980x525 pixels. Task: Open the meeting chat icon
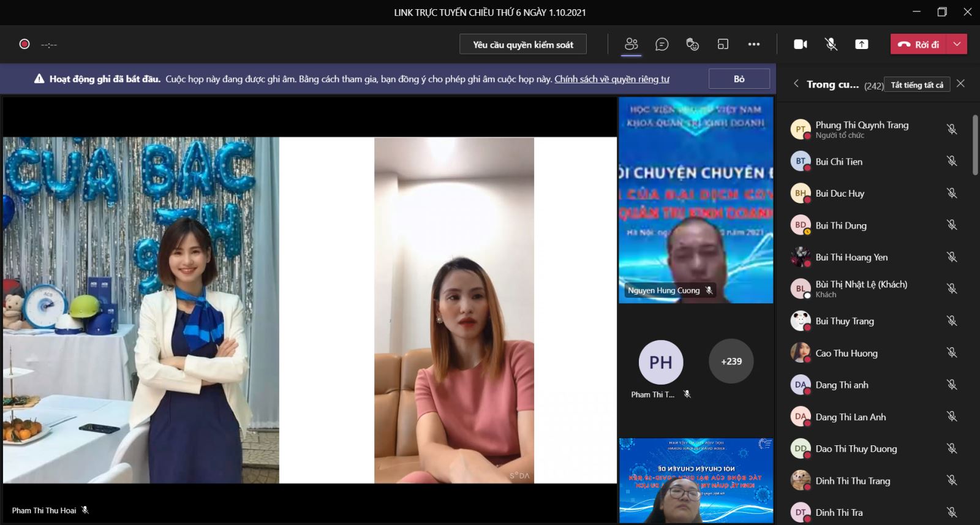tap(661, 44)
